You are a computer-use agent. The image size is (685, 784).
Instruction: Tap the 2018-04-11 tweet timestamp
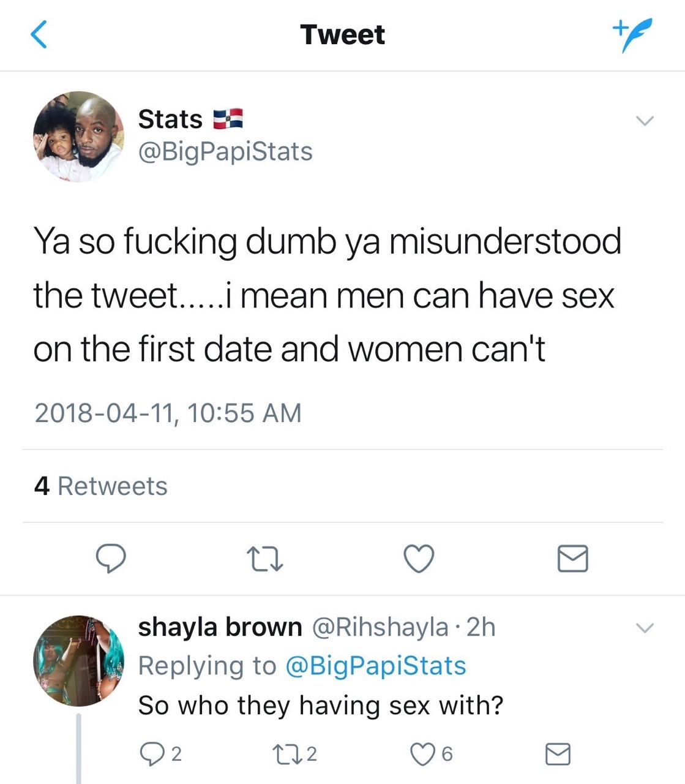pyautogui.click(x=168, y=413)
